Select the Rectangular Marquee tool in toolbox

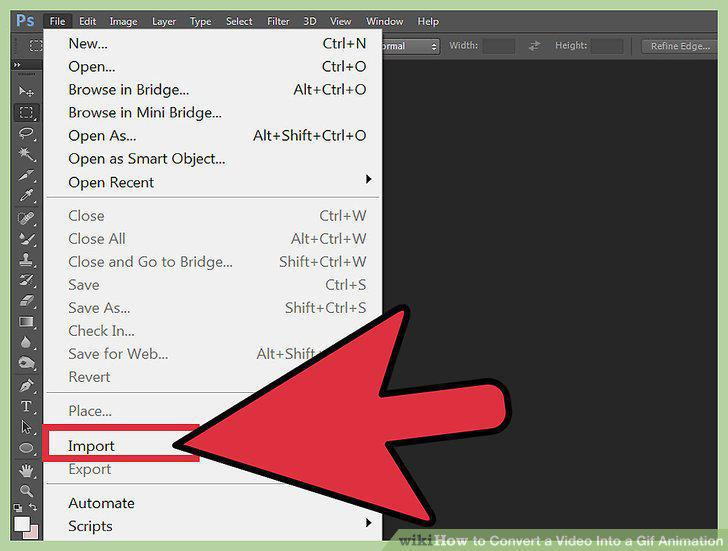pos(26,112)
